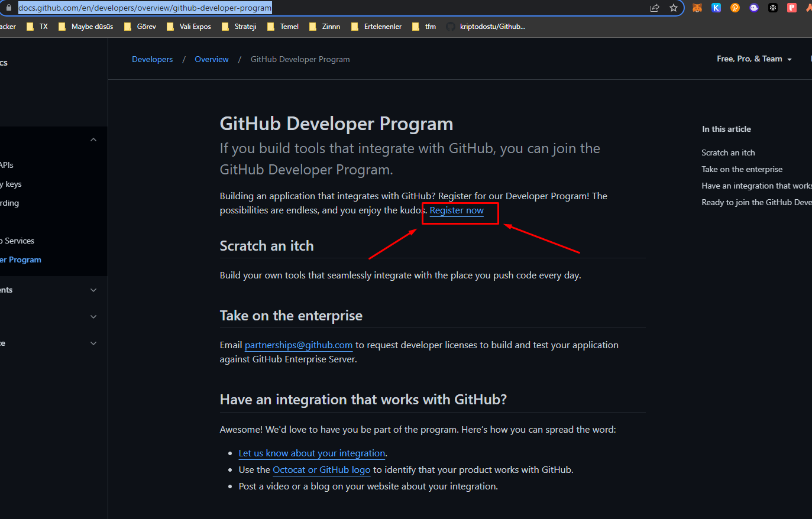Jump to Take on the enterprise section
The image size is (812, 519).
(x=742, y=169)
